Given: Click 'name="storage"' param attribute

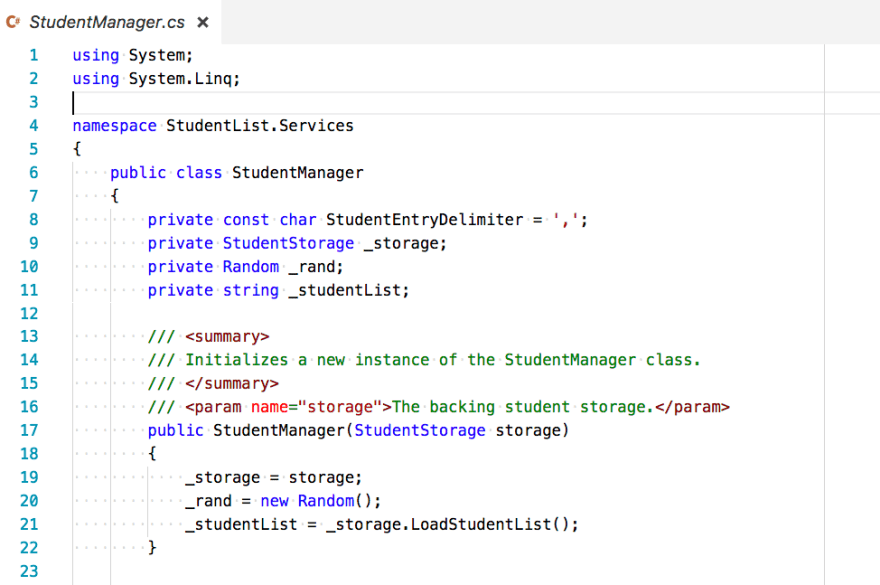Looking at the screenshot, I should [x=317, y=406].
